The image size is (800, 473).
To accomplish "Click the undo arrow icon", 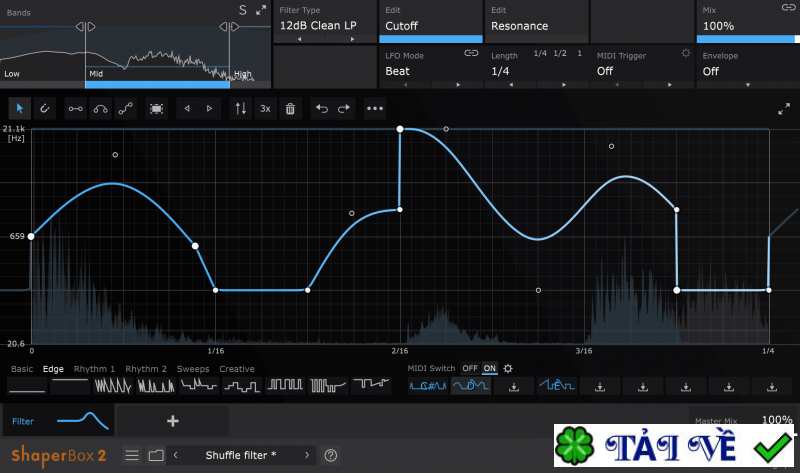I will (321, 108).
